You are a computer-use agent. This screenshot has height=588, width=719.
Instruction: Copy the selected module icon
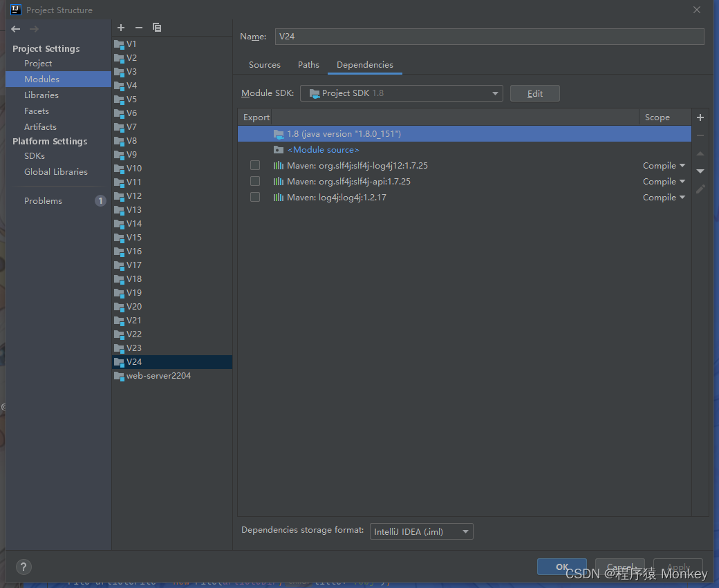coord(157,28)
